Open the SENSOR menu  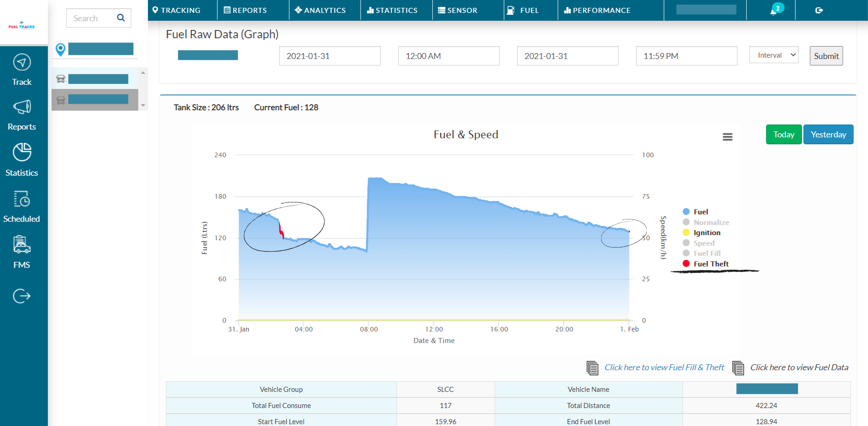point(458,10)
